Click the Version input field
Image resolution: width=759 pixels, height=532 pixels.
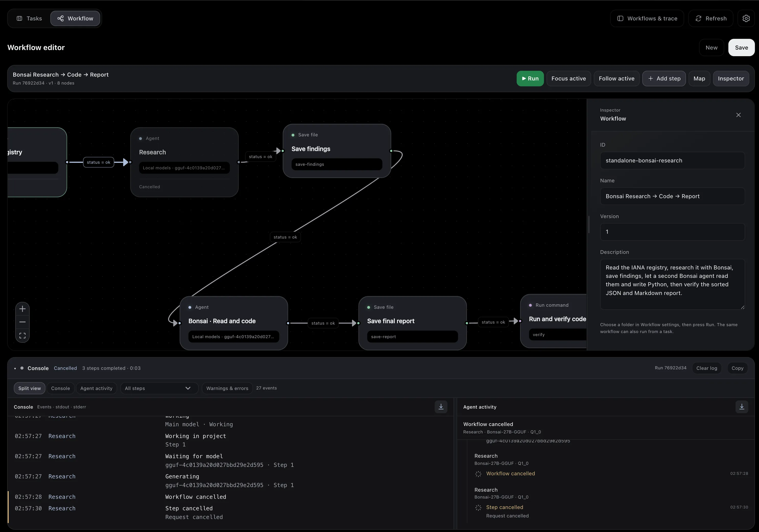coord(672,232)
